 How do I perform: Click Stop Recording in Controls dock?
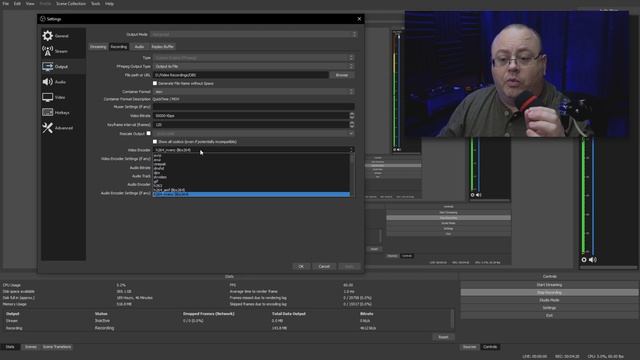pos(549,293)
